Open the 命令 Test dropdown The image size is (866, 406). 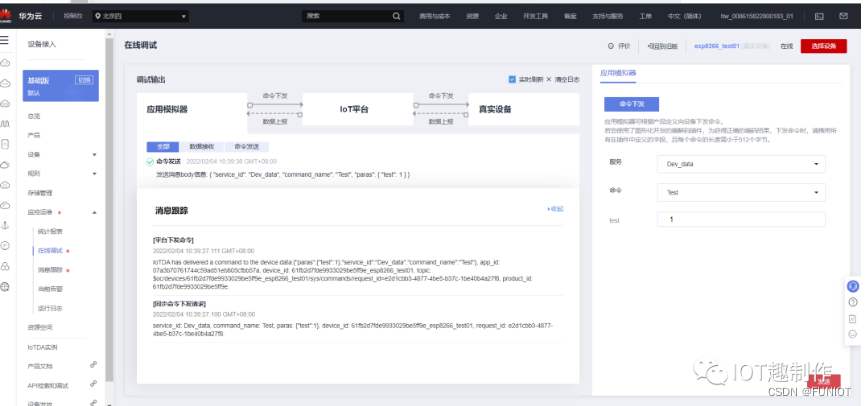click(741, 192)
